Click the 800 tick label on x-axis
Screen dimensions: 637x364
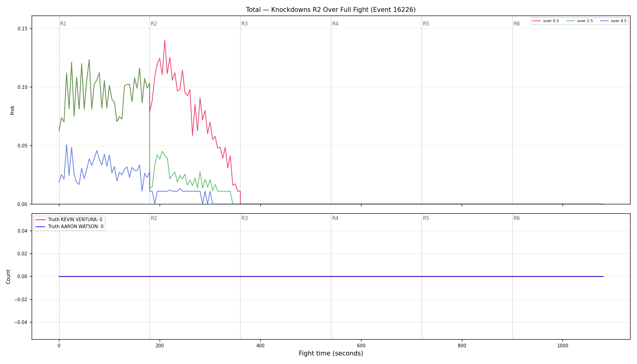coord(462,345)
